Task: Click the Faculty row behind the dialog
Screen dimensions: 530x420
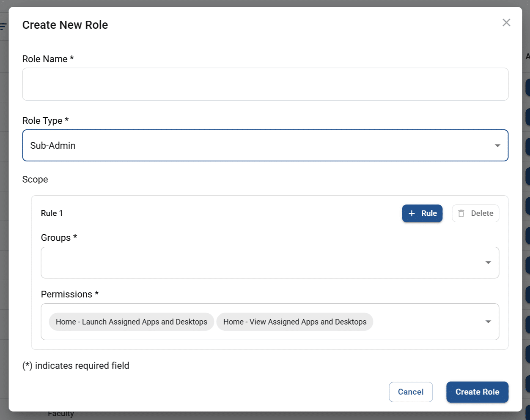Action: pyautogui.click(x=61, y=414)
